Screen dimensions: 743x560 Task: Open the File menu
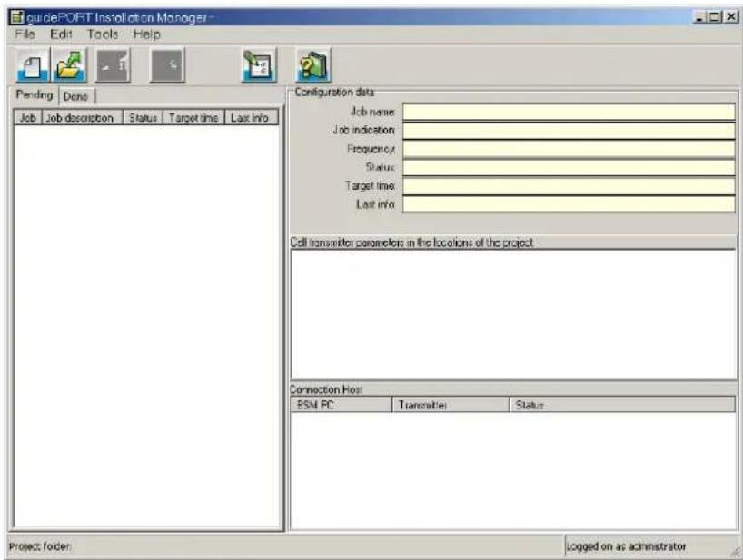pos(25,34)
